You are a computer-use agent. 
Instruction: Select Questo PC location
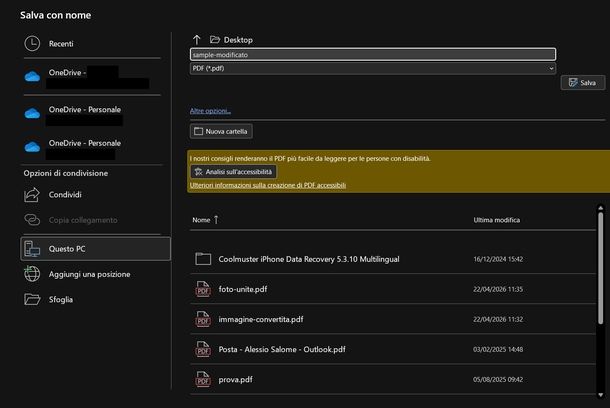coord(96,249)
